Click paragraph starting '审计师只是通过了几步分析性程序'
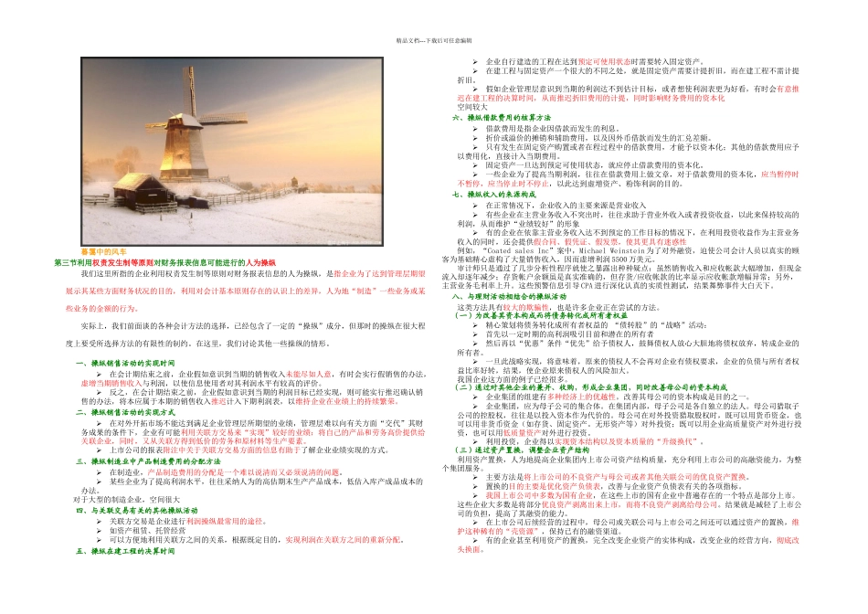The width and height of the screenshot is (868, 614). click(x=621, y=277)
